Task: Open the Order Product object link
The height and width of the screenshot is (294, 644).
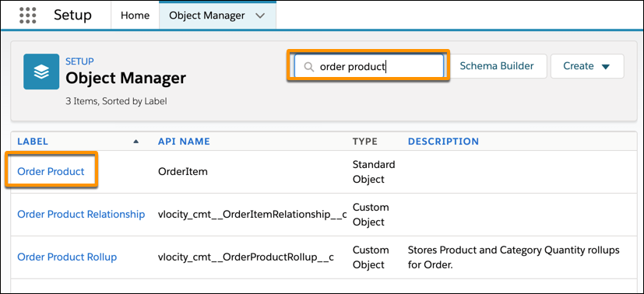Action: [x=51, y=171]
